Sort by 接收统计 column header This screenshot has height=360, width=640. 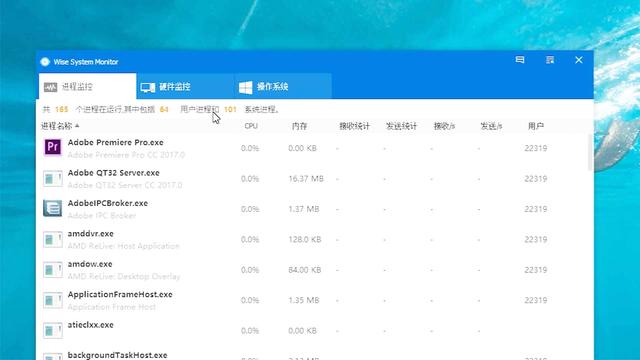[x=354, y=126]
